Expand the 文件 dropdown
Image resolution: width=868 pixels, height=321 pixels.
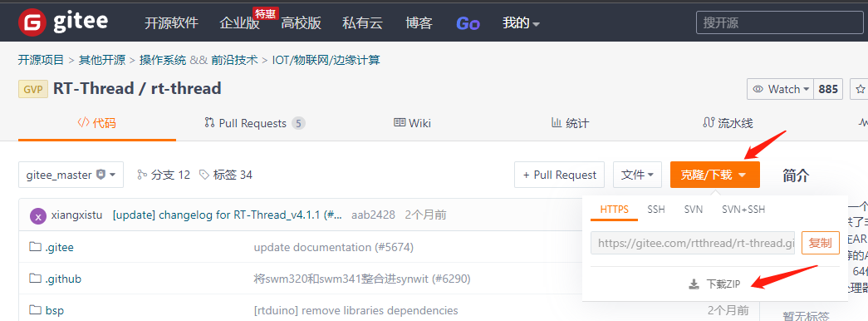637,175
